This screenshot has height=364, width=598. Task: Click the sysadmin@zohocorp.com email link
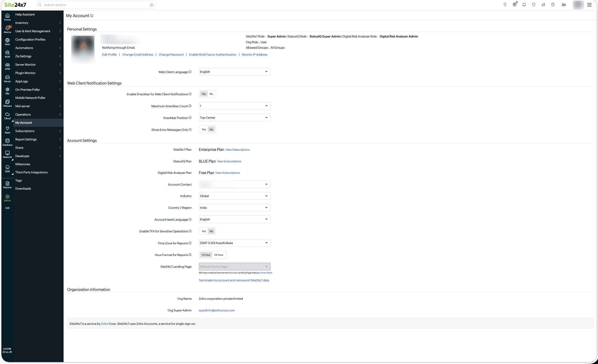[x=217, y=310]
